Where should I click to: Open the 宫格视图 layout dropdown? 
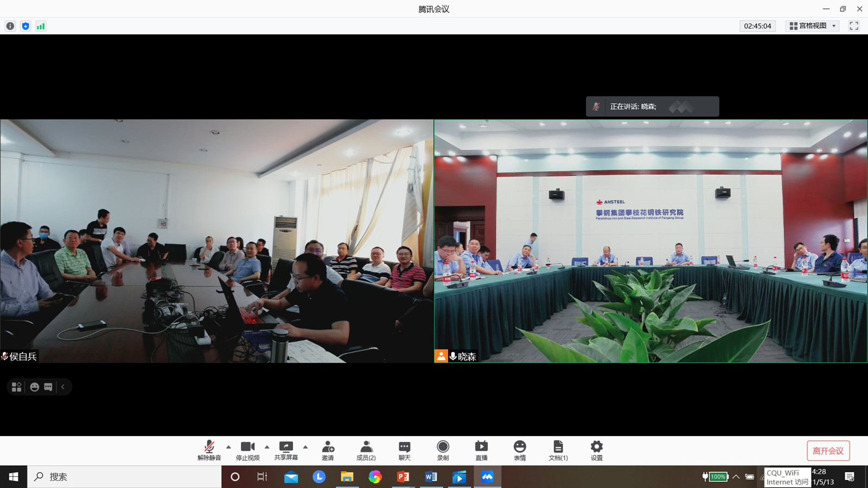click(x=813, y=26)
